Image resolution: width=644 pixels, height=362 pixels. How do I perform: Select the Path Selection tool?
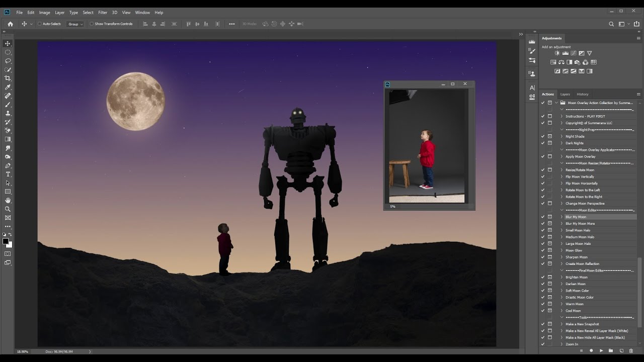[8, 183]
